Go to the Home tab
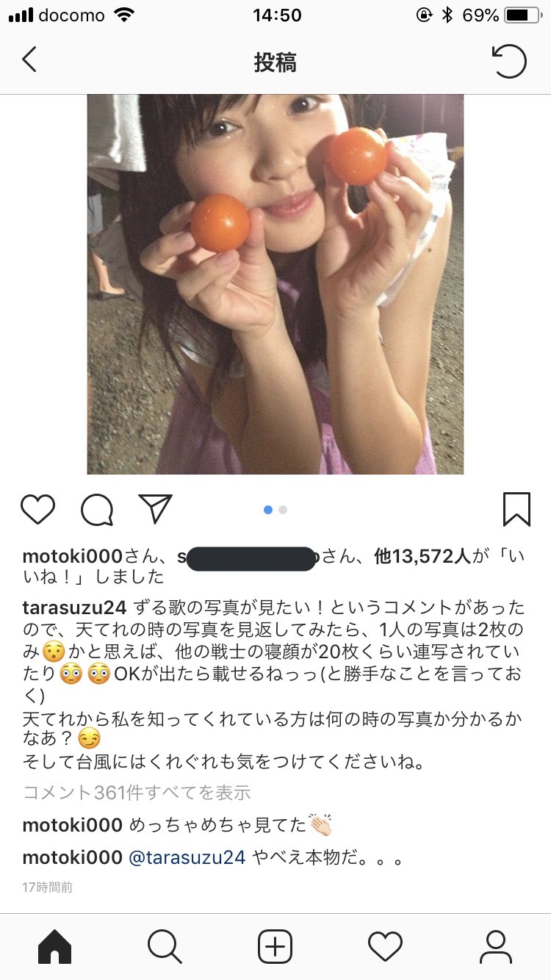This screenshot has width=551, height=980. point(55,947)
